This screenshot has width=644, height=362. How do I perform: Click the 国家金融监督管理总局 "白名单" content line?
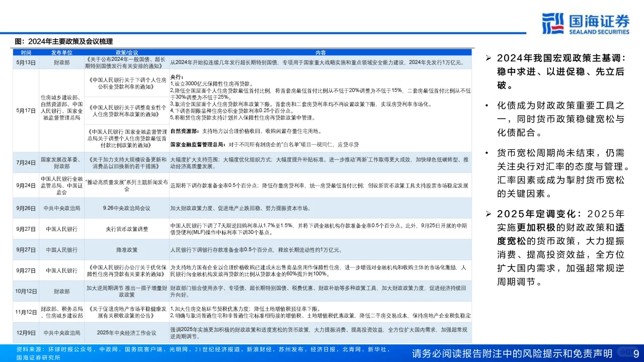click(x=265, y=145)
